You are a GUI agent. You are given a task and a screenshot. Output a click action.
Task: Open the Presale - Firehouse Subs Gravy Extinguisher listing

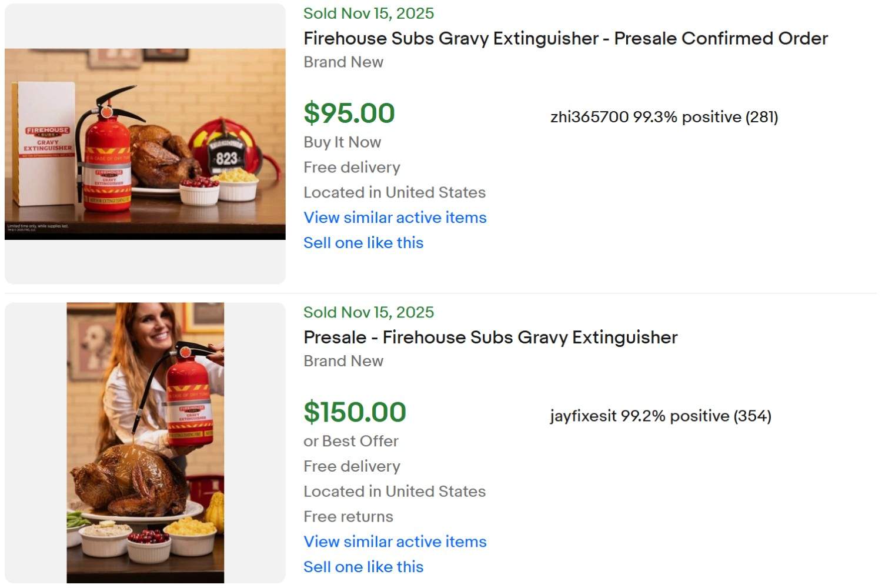point(490,337)
